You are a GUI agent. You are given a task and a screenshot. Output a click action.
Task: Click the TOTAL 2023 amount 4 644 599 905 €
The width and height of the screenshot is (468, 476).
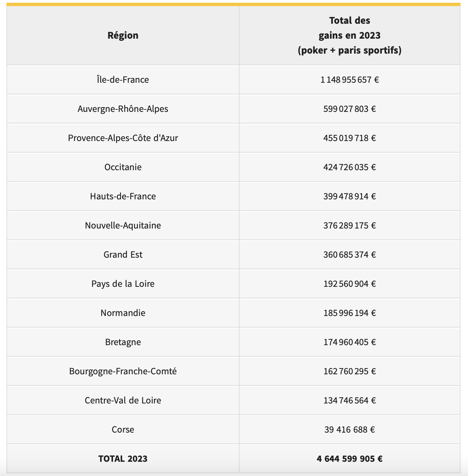click(x=350, y=459)
